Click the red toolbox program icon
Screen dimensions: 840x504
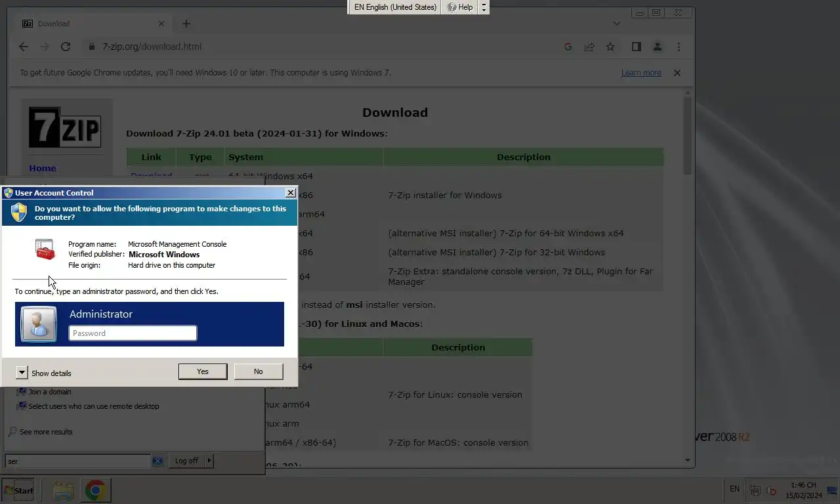45,249
